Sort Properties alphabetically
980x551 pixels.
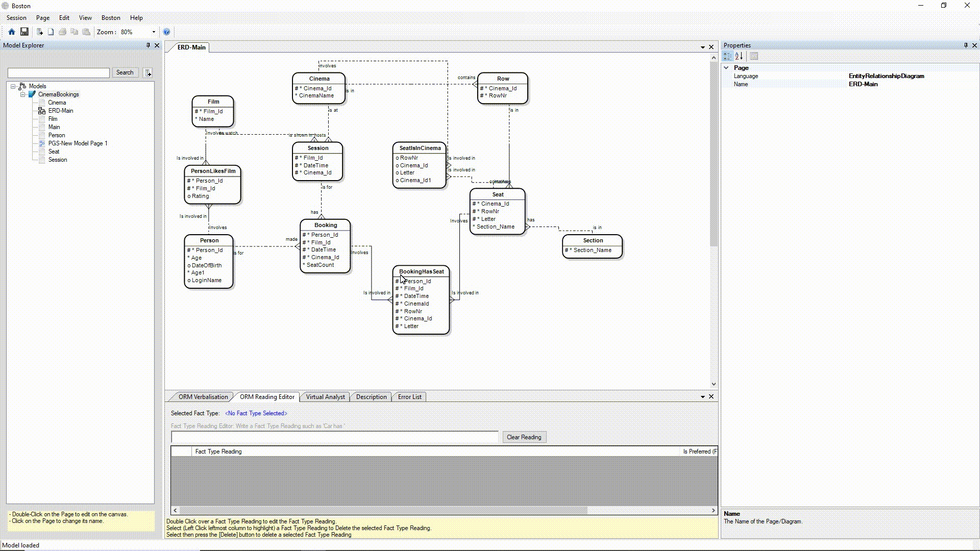point(739,56)
